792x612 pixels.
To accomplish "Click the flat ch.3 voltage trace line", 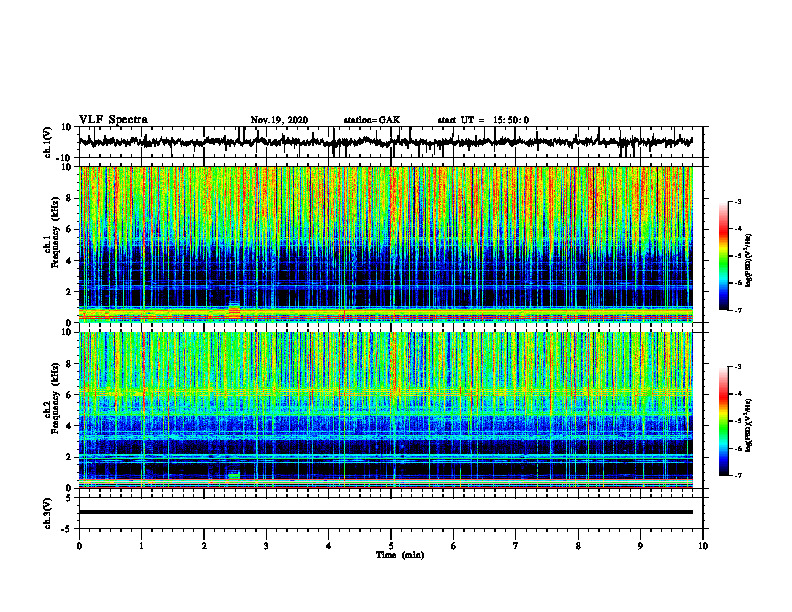I will pyautogui.click(x=385, y=512).
